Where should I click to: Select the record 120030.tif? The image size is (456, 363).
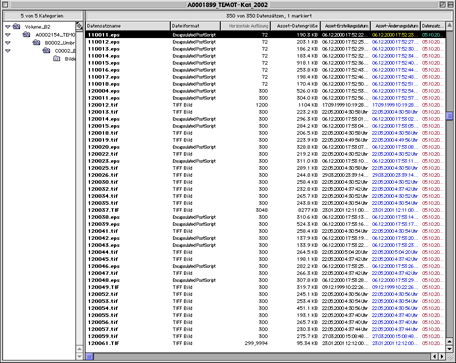[x=265, y=182]
